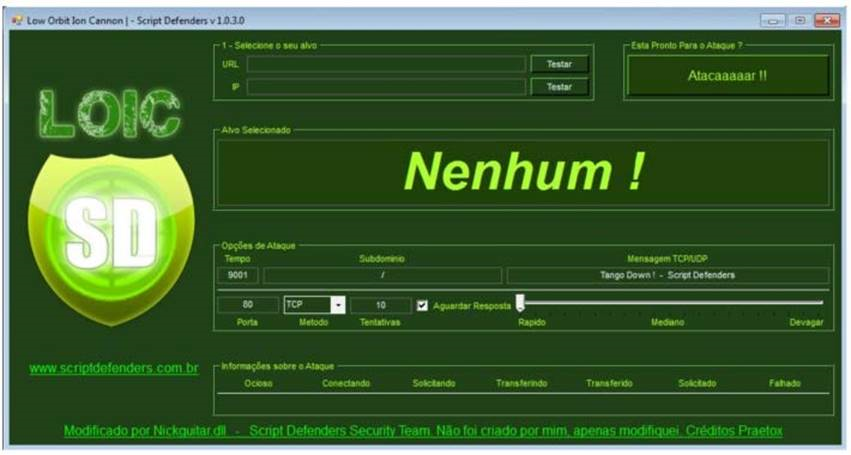Maximize the application window
The width and height of the screenshot is (851, 455).
[x=799, y=20]
